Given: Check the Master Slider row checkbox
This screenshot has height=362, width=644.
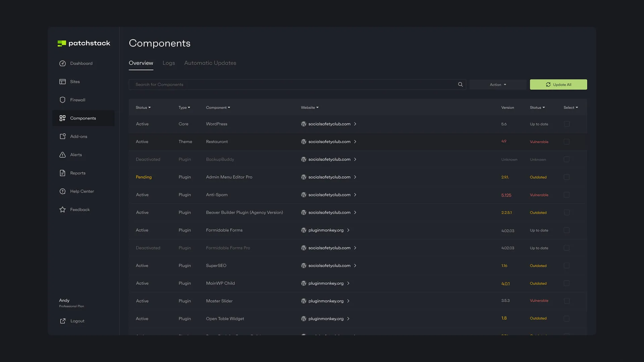Looking at the screenshot, I should pyautogui.click(x=567, y=301).
